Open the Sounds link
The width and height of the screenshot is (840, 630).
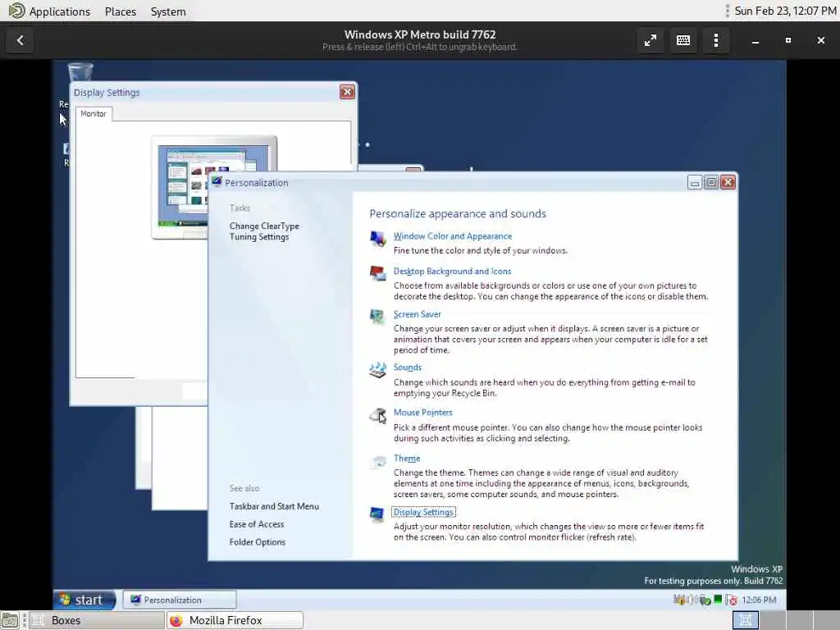(x=407, y=367)
